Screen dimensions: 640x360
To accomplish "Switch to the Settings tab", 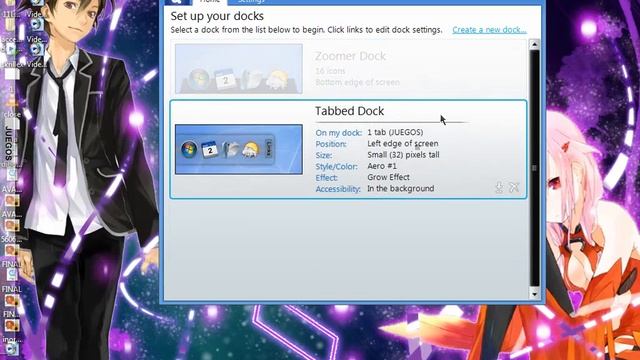I will point(251,2).
